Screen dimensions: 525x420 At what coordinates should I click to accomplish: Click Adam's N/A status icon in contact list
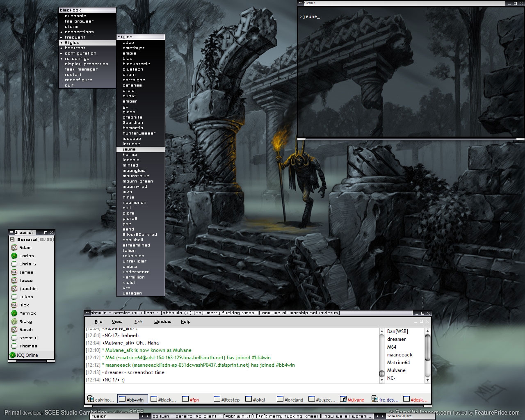[x=14, y=248]
